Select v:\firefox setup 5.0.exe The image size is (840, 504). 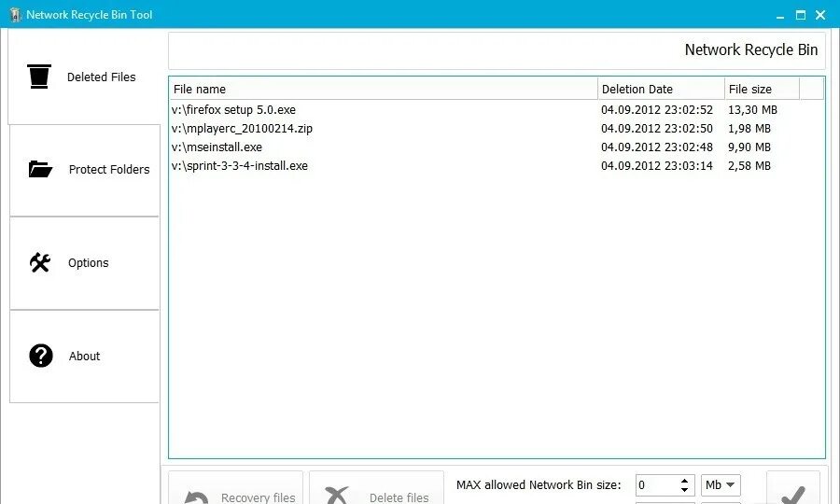233,110
